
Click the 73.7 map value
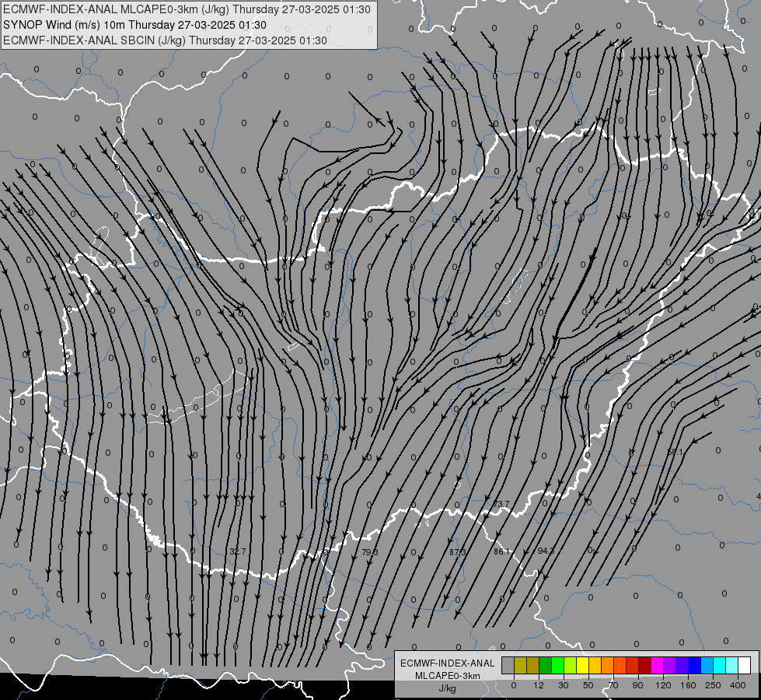pos(501,504)
